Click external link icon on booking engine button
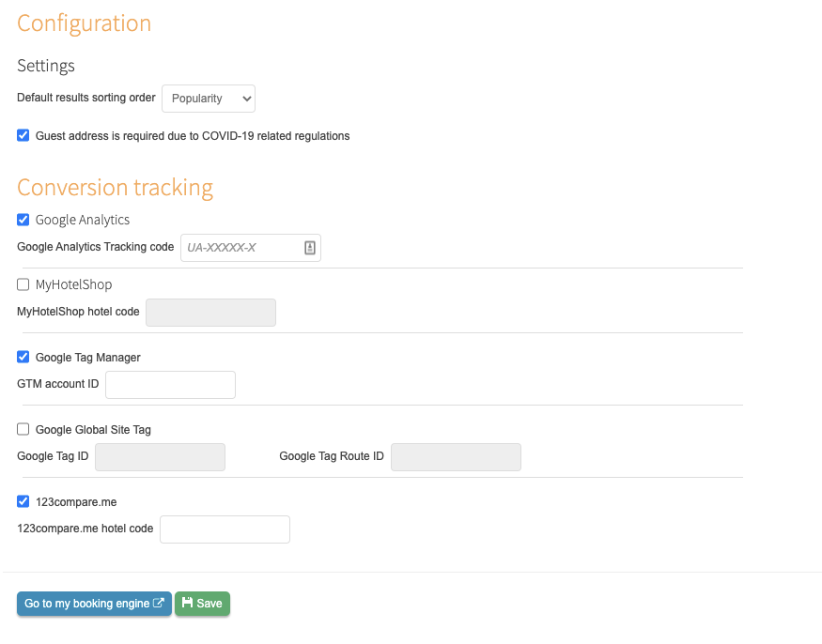The width and height of the screenshot is (822, 644). tap(159, 603)
